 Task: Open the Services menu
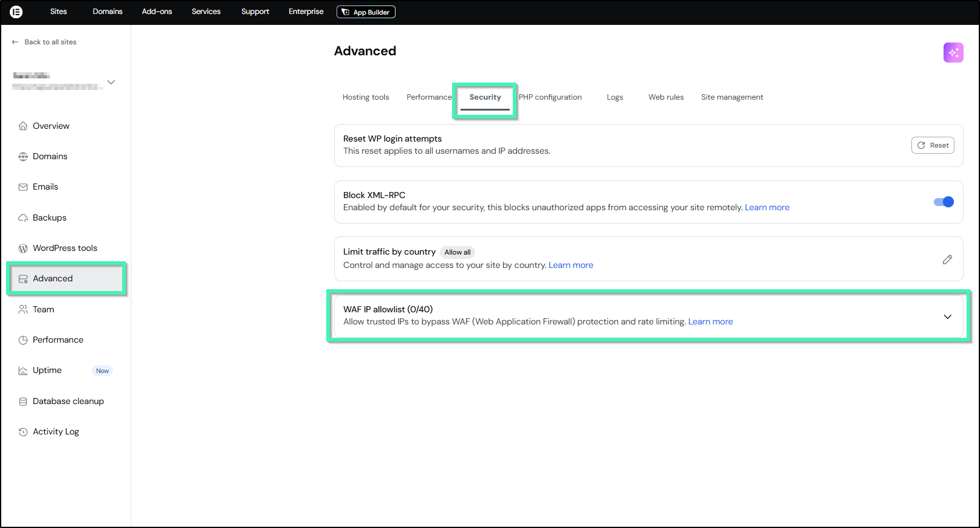pyautogui.click(x=206, y=12)
